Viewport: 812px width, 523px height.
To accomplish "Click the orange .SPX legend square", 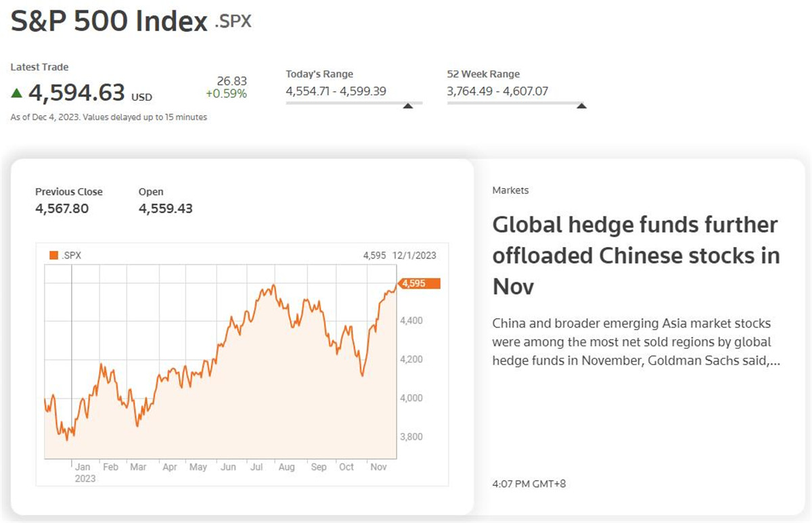I will [54, 256].
